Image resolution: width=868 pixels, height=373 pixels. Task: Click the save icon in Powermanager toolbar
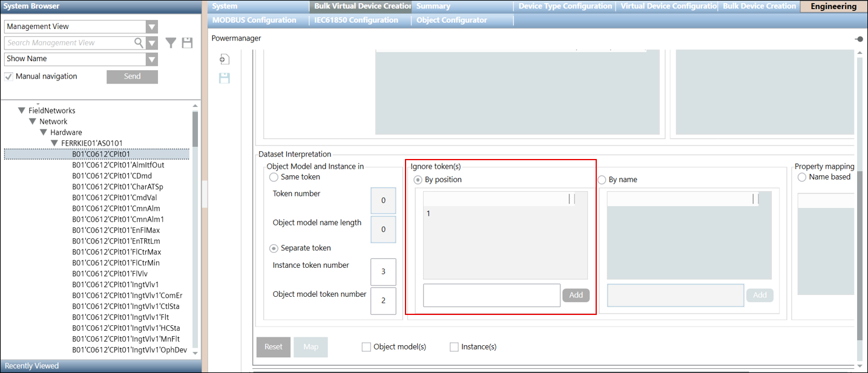coord(224,78)
